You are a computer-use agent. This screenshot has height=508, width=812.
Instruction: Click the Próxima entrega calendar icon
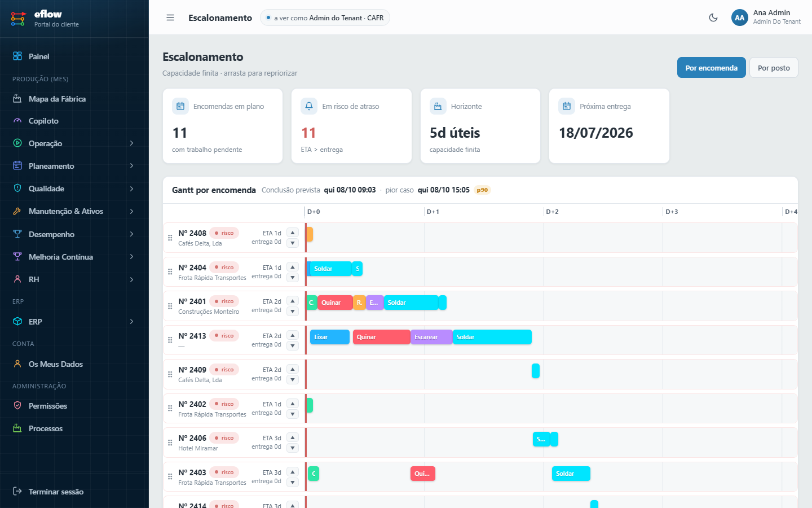(x=567, y=106)
